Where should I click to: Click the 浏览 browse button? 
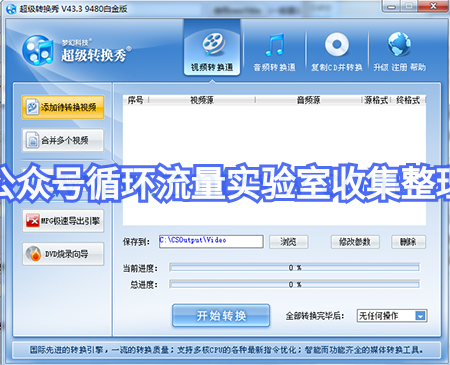pos(289,242)
